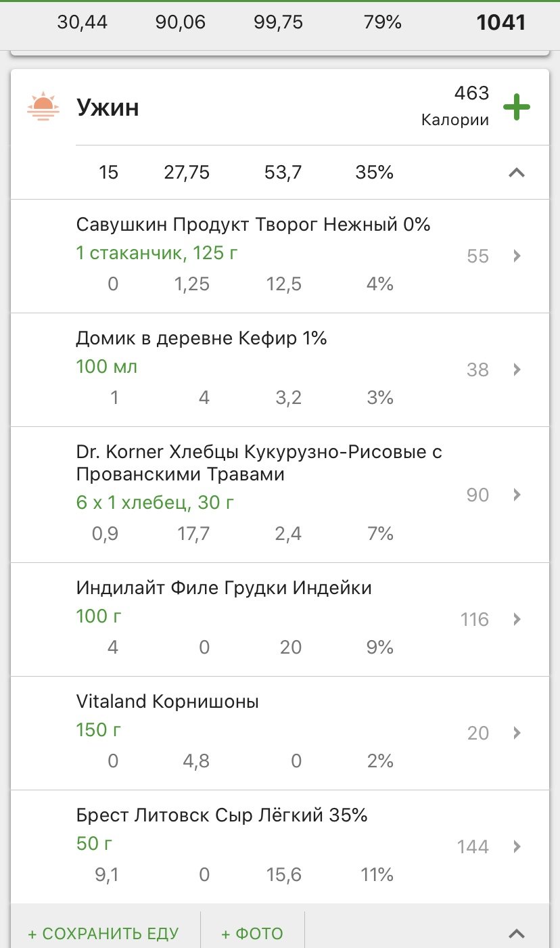Tap the 150 г serving of Корнишоны
The width and height of the screenshot is (560, 948).
pos(101,730)
